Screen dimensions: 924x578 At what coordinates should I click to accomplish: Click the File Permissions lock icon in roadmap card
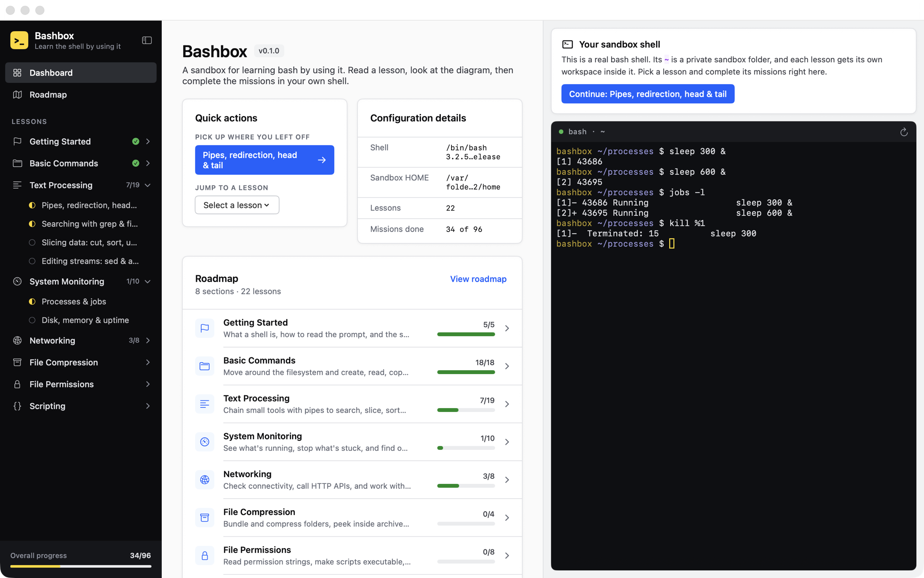point(205,555)
